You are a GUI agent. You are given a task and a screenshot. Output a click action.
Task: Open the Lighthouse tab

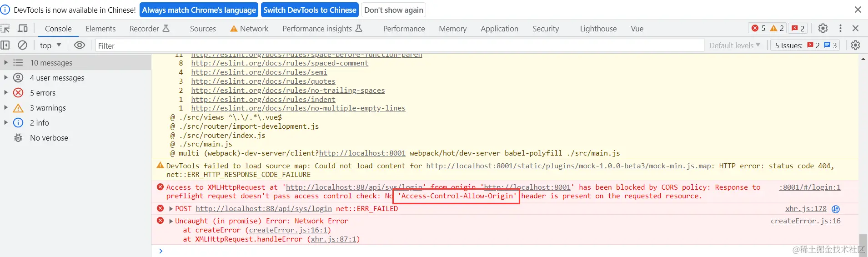click(598, 29)
